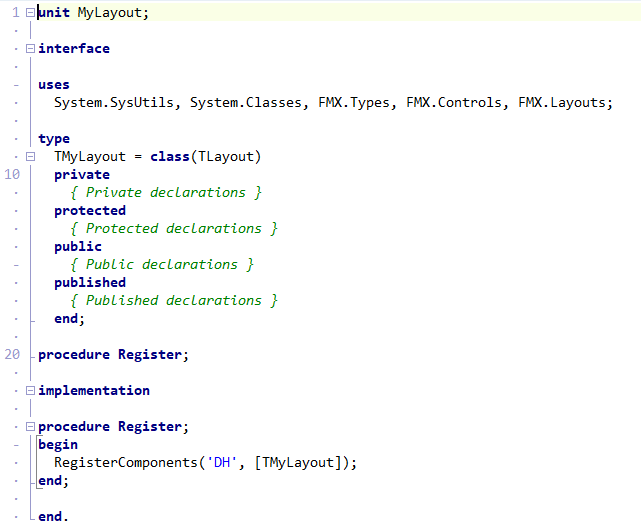Click the 'begin' keyword
641x532 pixels.
58,444
